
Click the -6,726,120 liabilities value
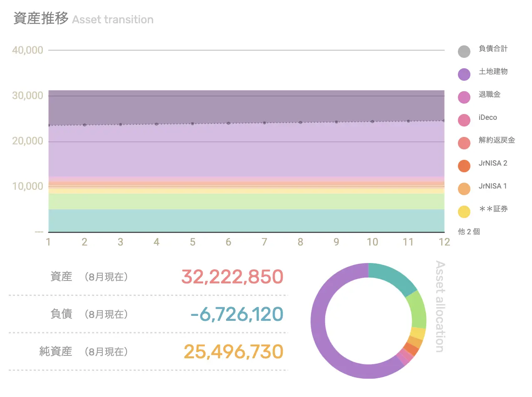(237, 314)
